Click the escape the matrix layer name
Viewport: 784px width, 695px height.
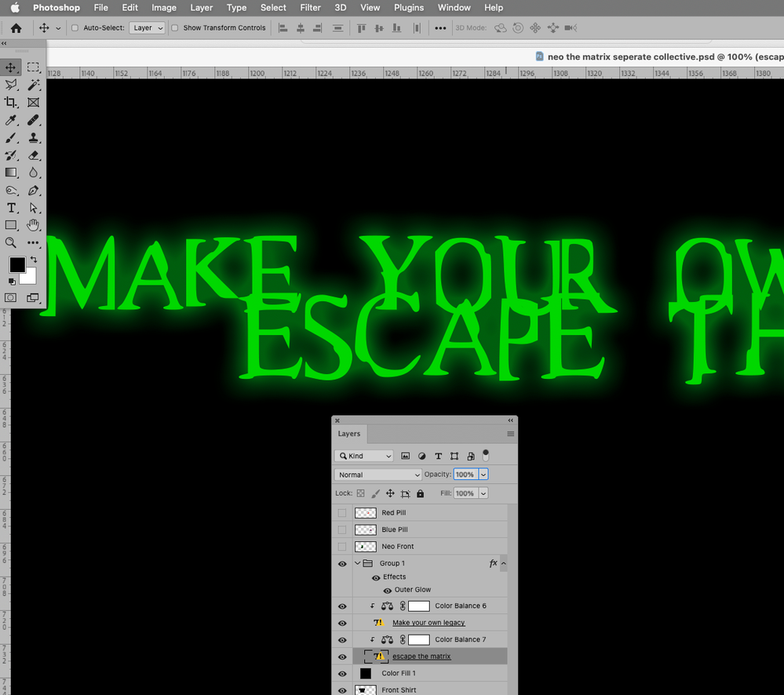tap(421, 656)
